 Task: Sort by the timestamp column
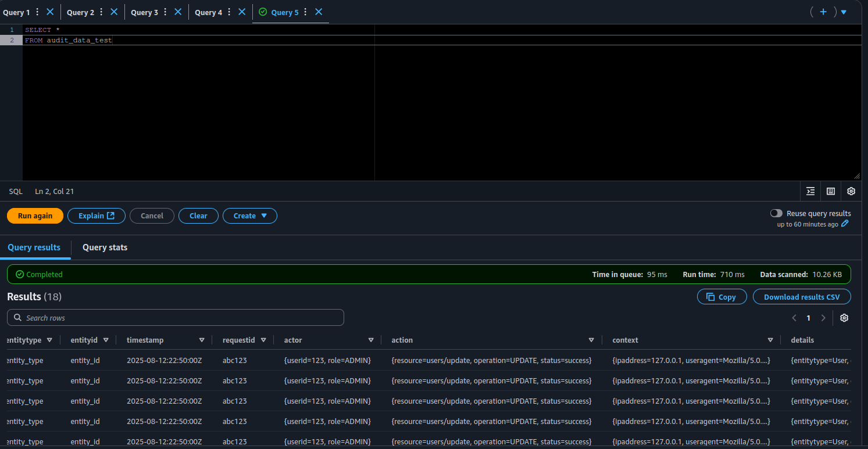coord(202,340)
